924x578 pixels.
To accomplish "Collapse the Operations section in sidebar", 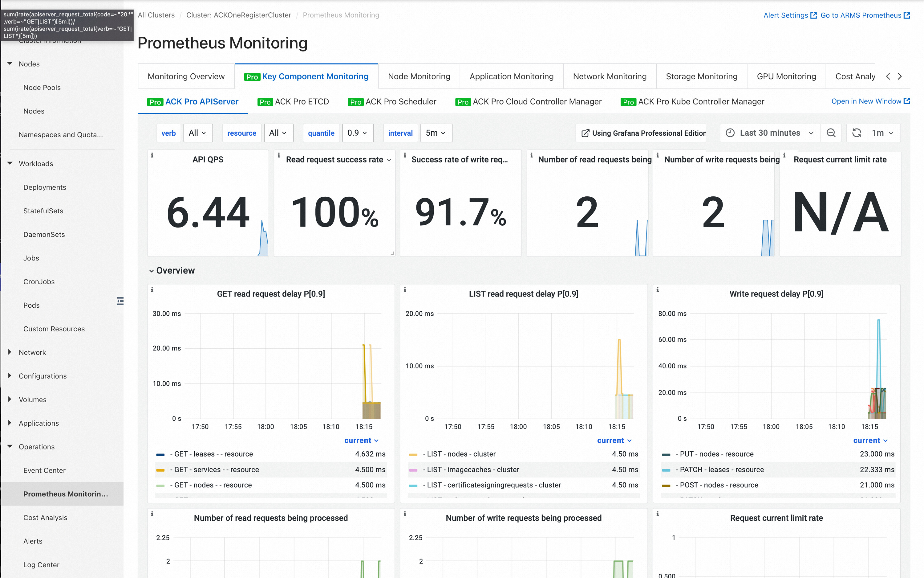I will pyautogui.click(x=10, y=446).
